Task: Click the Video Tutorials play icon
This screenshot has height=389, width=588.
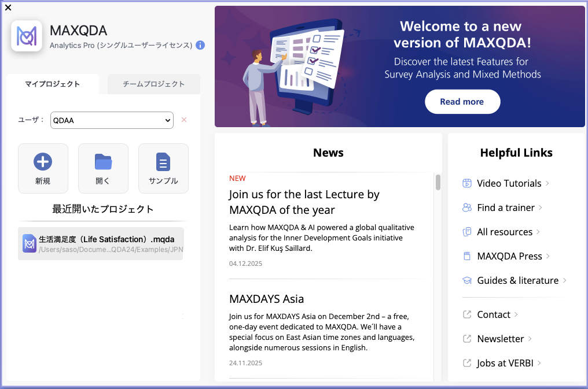Action: click(467, 183)
